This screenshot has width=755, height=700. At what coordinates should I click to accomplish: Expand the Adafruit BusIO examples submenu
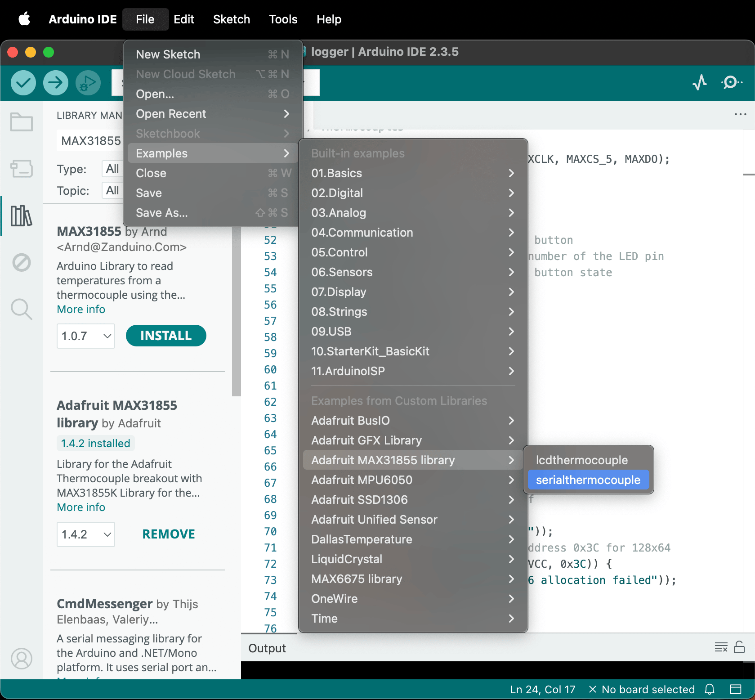coord(413,421)
